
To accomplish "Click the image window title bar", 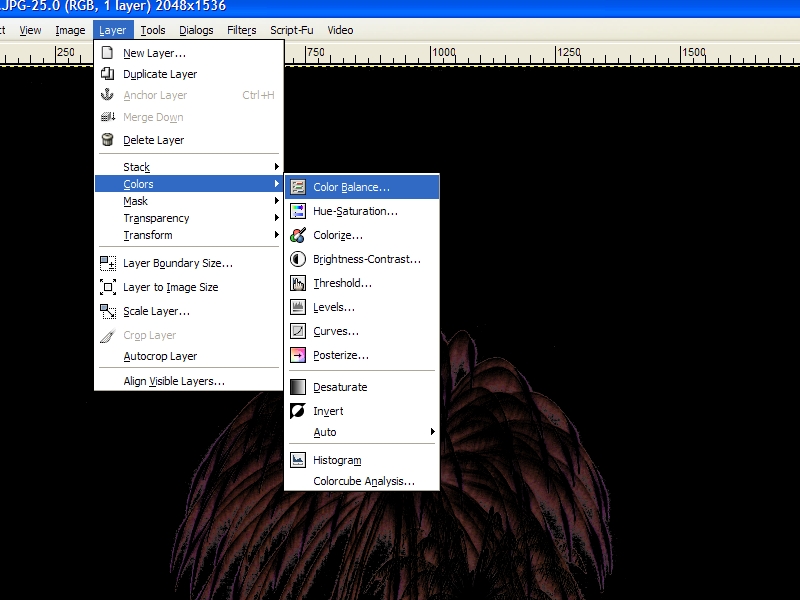I will point(400,8).
